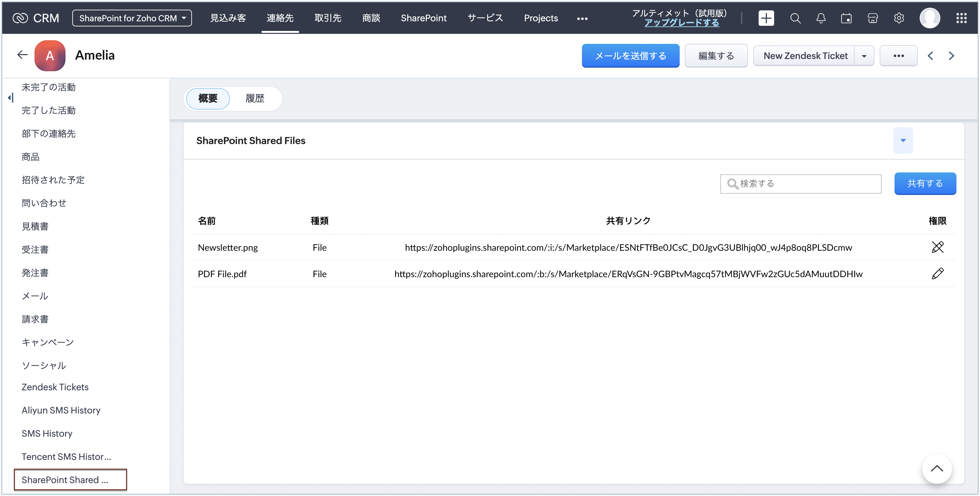Expand SharePoint Shared Files section arrow
Image resolution: width=980 pixels, height=496 pixels.
click(x=903, y=141)
